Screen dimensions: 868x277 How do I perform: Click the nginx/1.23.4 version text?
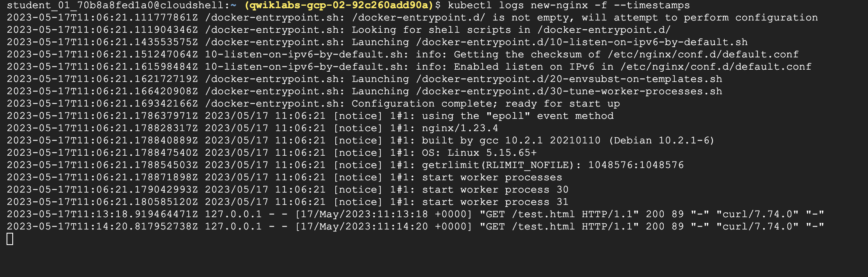pyautogui.click(x=460, y=128)
